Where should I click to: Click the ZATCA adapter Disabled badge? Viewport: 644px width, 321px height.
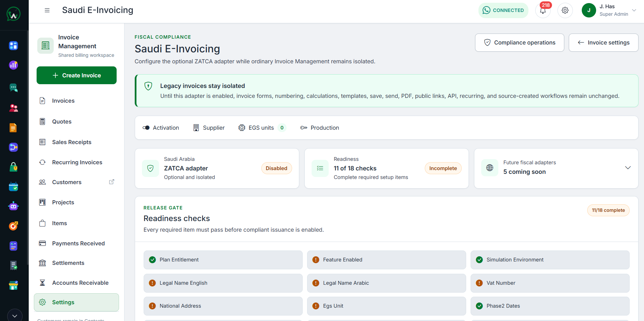tap(276, 168)
